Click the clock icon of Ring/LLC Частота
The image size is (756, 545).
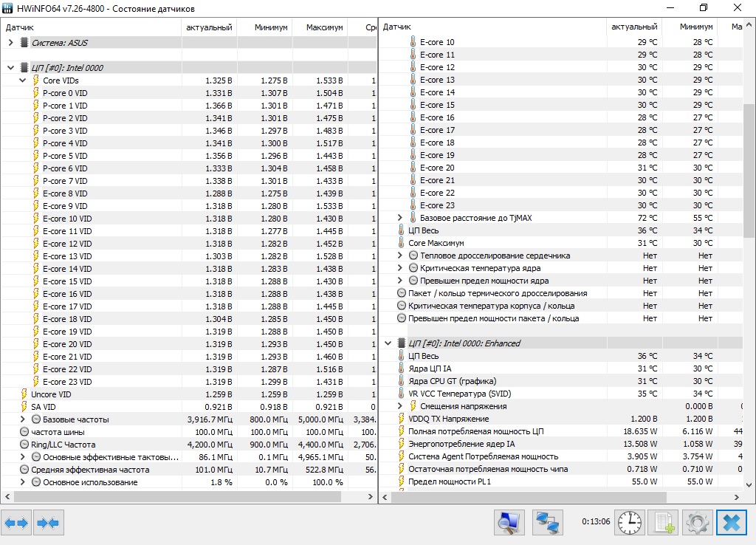click(x=24, y=445)
